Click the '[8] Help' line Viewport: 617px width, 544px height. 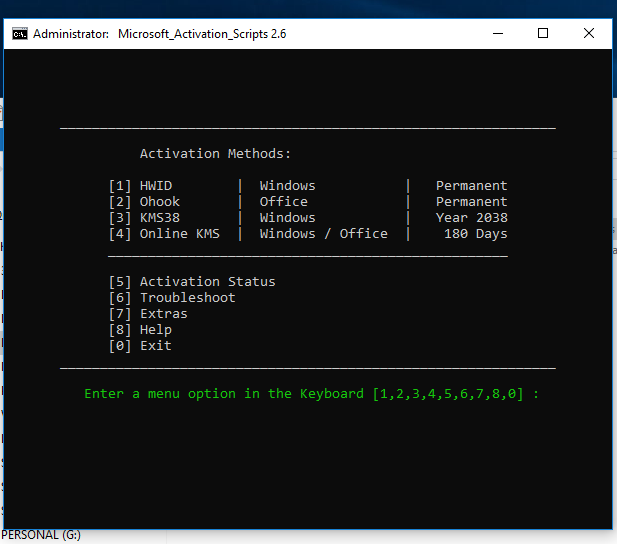140,330
